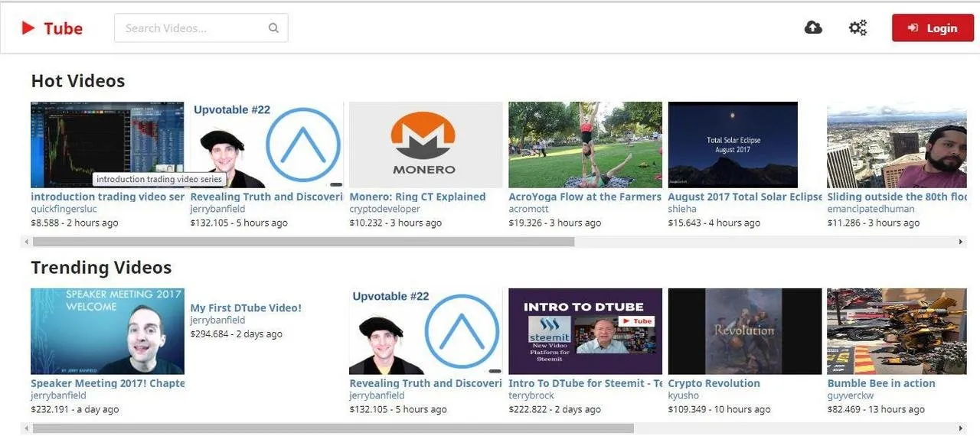Open 'Intro To DTube for Steemit' title
The image size is (980, 436).
(x=585, y=383)
